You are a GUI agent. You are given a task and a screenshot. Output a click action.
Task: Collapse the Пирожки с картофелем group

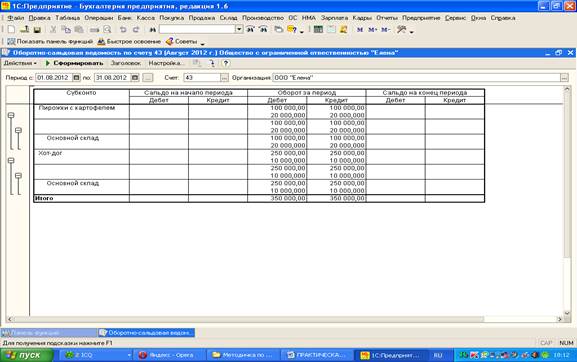(x=11, y=116)
